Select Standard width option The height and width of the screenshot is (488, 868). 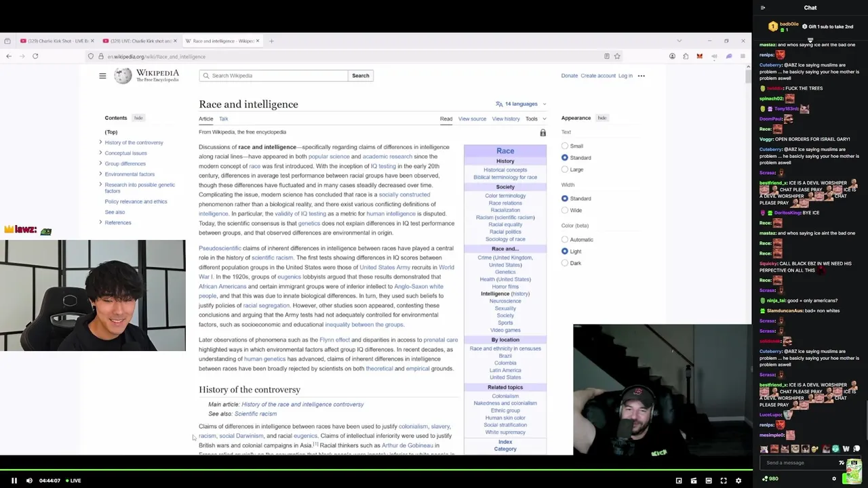(x=565, y=199)
